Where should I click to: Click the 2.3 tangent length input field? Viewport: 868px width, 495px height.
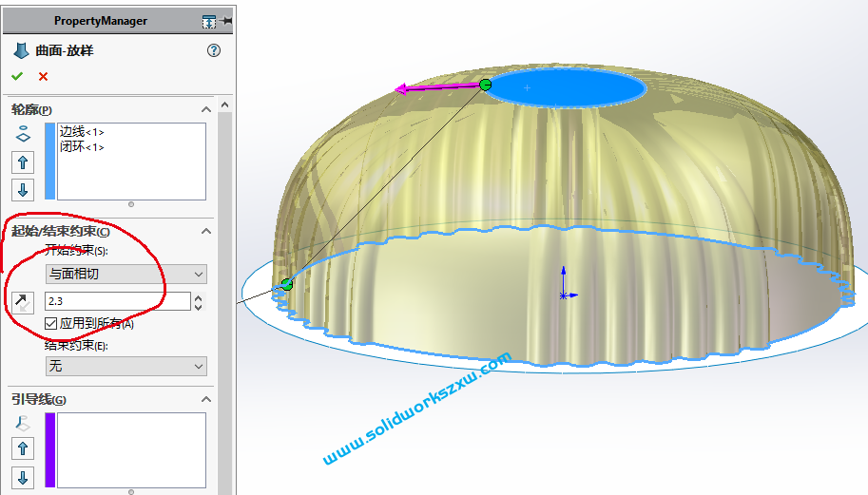click(x=118, y=301)
